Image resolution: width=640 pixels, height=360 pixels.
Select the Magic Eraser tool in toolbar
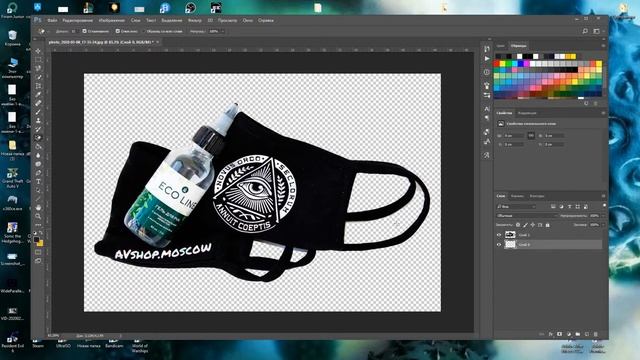pyautogui.click(x=38, y=138)
